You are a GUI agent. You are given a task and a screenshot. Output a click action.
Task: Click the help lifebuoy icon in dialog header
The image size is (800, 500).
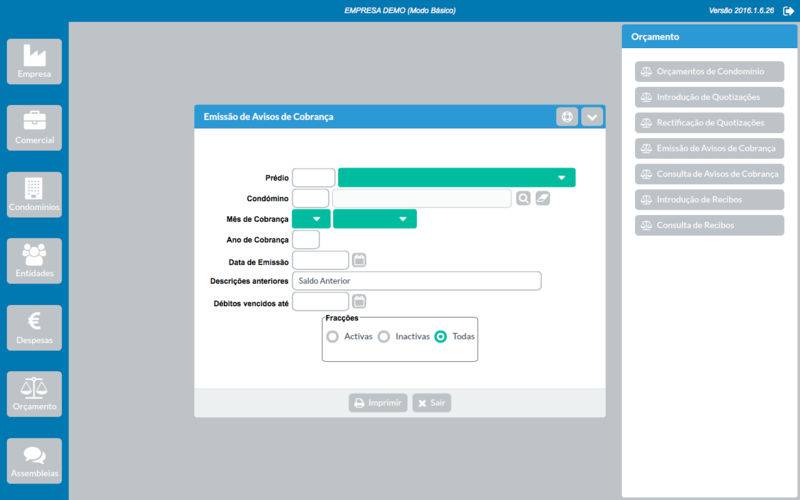click(567, 117)
